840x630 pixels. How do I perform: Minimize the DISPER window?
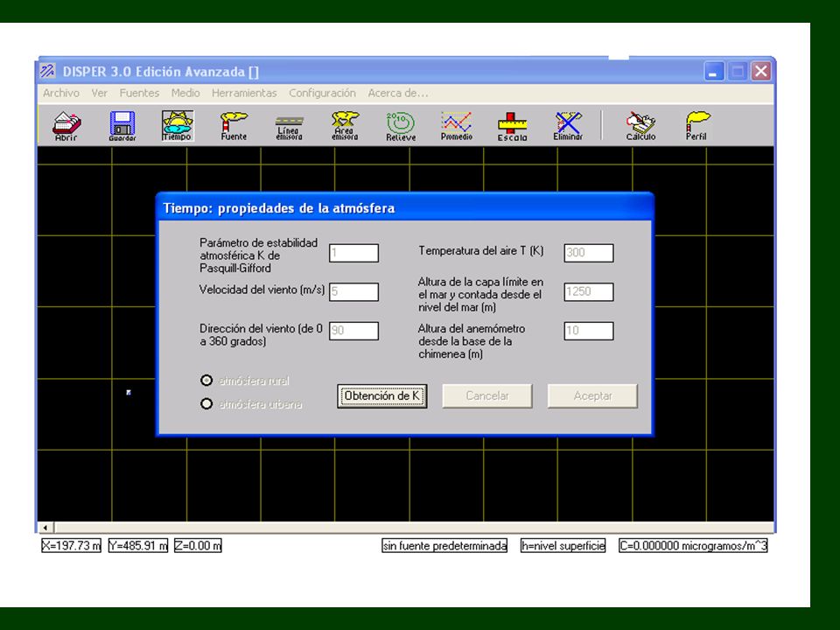point(714,71)
